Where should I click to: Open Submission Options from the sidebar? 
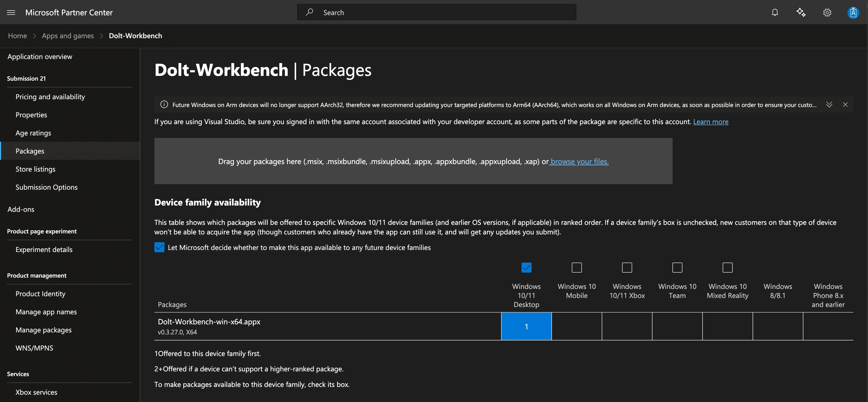pos(47,187)
